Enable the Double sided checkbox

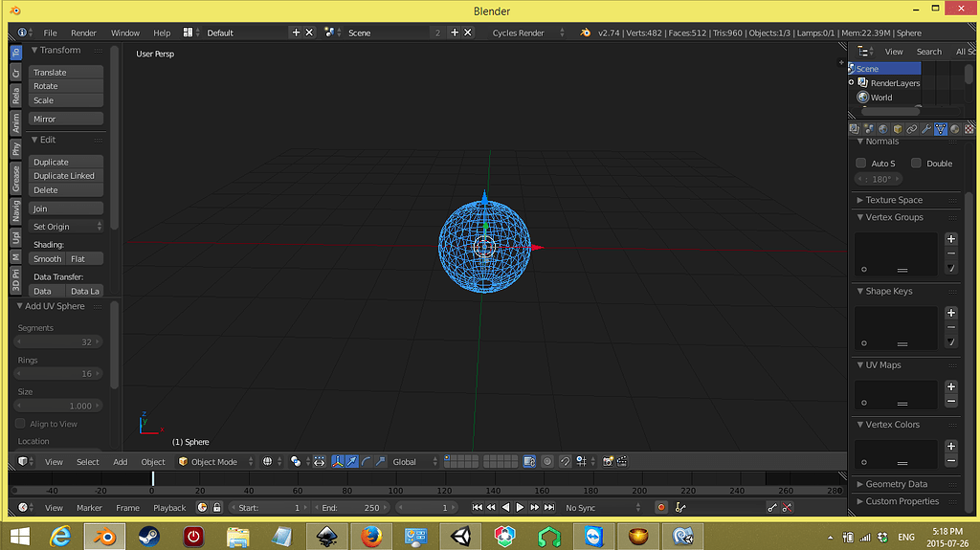pos(916,164)
